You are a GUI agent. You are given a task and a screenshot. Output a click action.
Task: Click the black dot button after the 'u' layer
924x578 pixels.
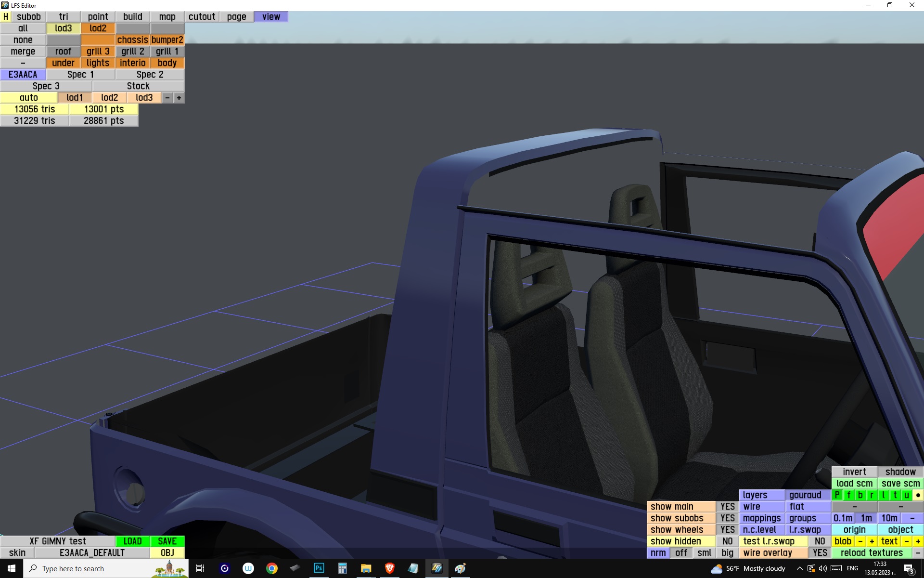(x=918, y=495)
